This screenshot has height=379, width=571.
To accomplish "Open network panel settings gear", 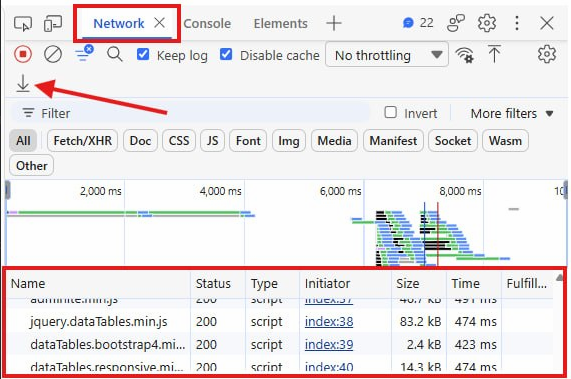I will click(547, 54).
